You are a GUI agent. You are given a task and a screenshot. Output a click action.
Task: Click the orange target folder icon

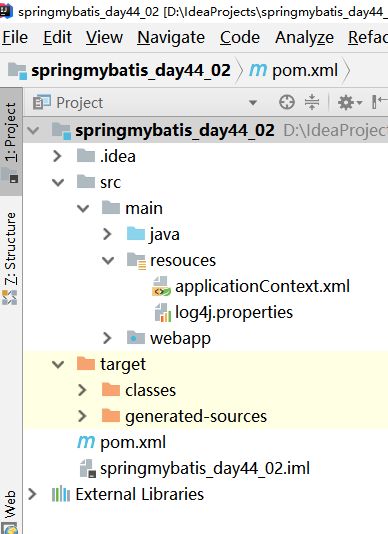pyautogui.click(x=86, y=363)
